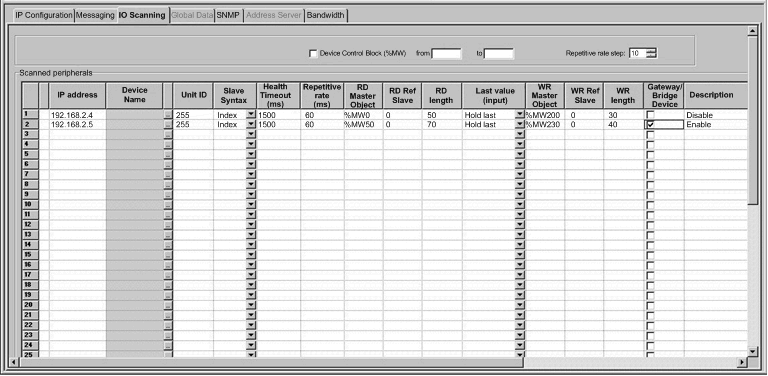Click IP address cell 192.168.2.5
Image resolution: width=768 pixels, height=376 pixels.
click(x=77, y=125)
